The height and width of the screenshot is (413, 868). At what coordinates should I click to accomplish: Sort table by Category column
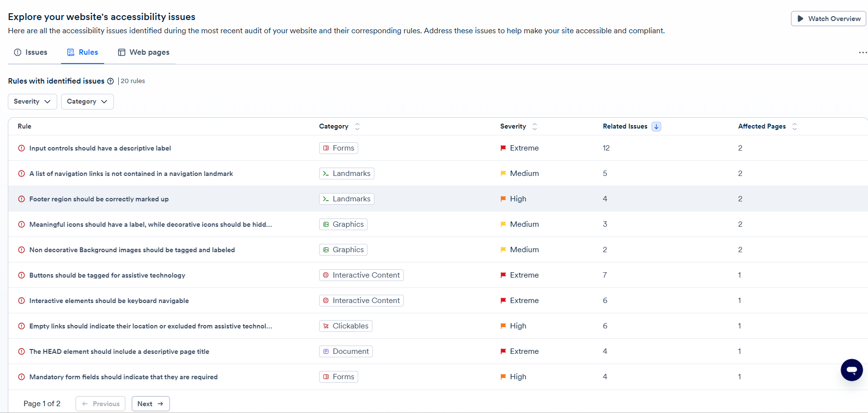357,127
